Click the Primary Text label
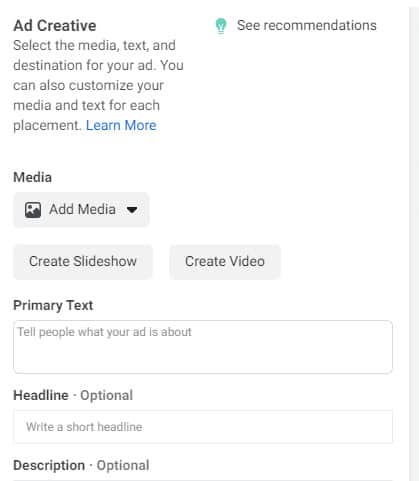419x481 pixels. tap(53, 305)
